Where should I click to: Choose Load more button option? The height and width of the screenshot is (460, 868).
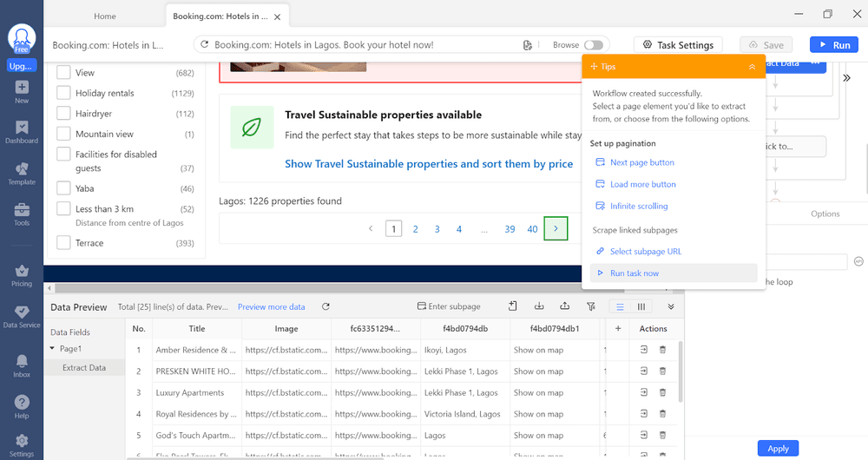coord(642,184)
